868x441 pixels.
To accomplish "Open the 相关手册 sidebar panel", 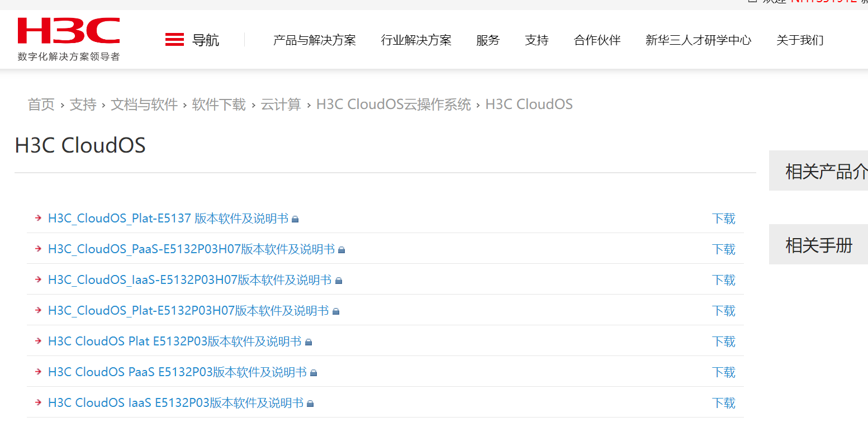I will click(x=819, y=244).
